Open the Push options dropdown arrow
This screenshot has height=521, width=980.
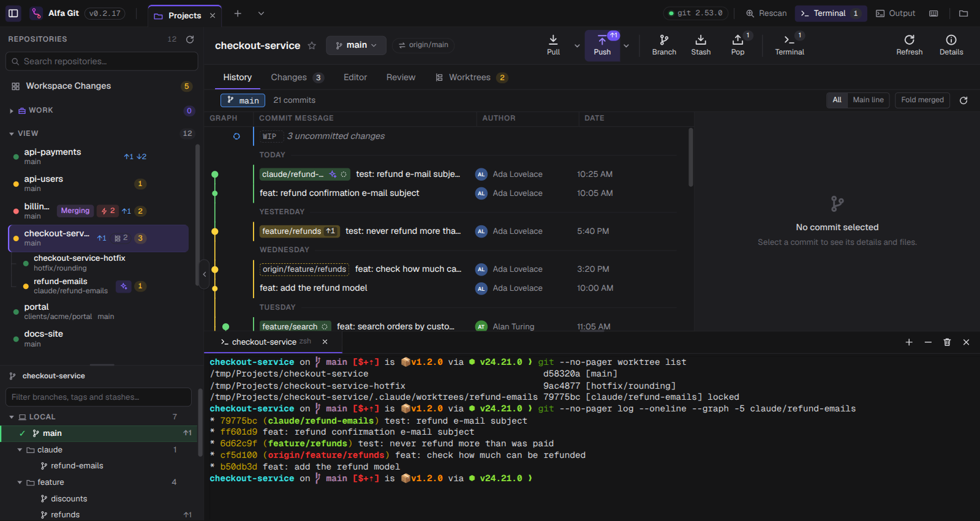pyautogui.click(x=626, y=45)
